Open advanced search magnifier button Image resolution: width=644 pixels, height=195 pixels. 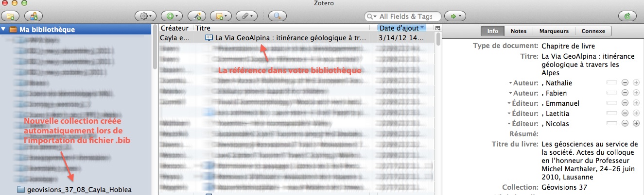278,16
